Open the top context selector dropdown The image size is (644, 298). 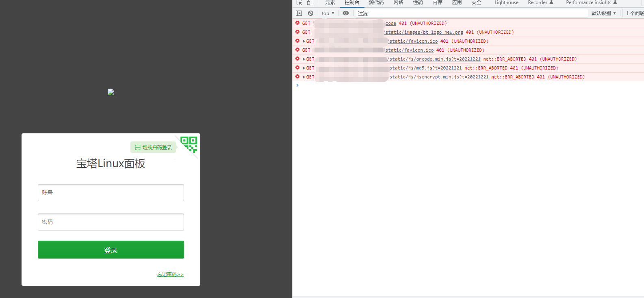click(328, 13)
